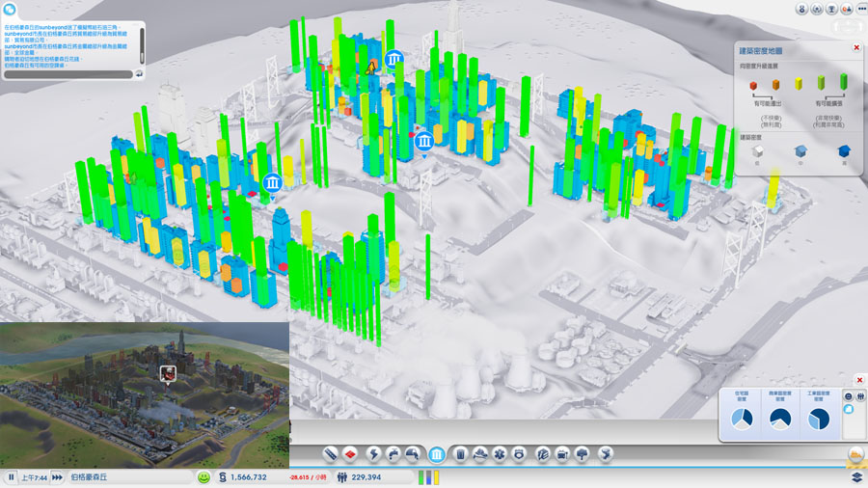Open the Police services menu

pyautogui.click(x=520, y=453)
